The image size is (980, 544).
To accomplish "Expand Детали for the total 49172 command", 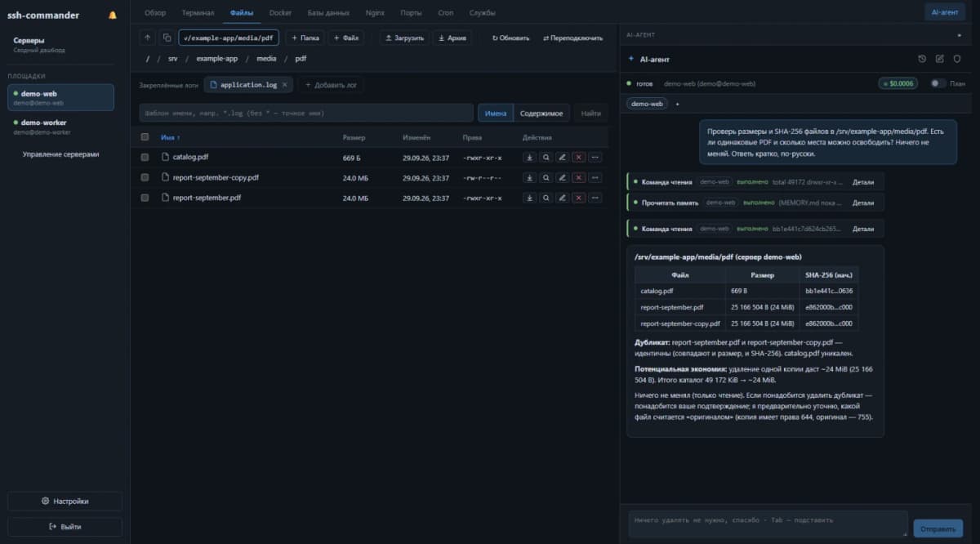I will (863, 182).
